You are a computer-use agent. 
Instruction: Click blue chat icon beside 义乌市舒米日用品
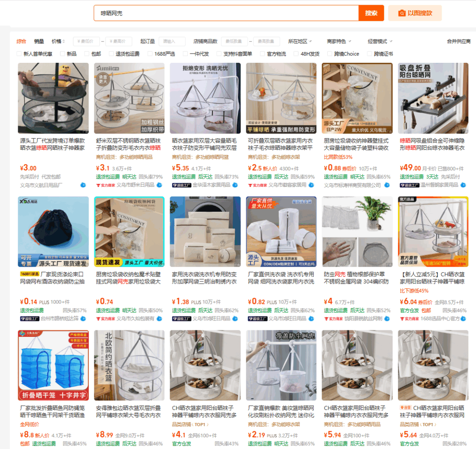[x=159, y=185]
